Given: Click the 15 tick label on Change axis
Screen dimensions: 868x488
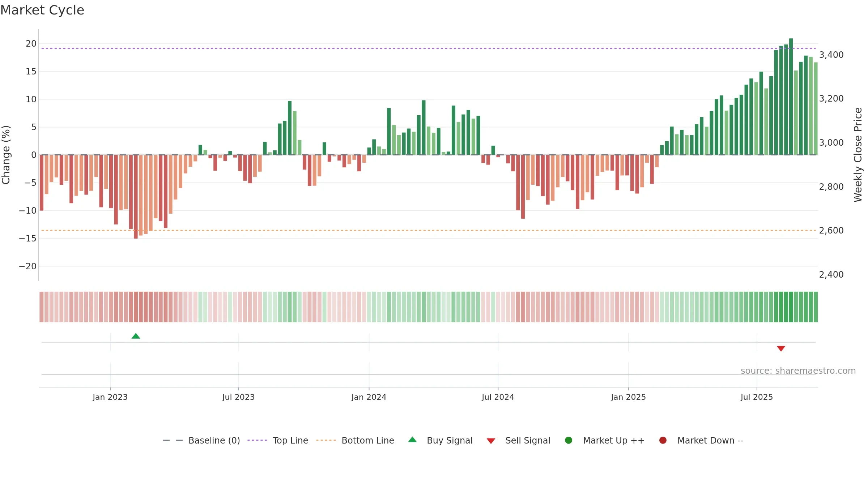Looking at the screenshot, I should (x=31, y=72).
